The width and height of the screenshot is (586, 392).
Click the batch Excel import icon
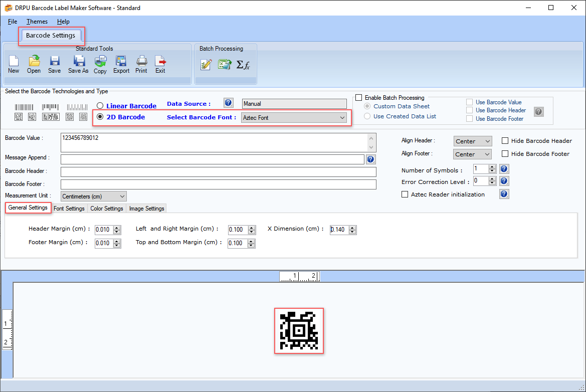click(x=225, y=65)
